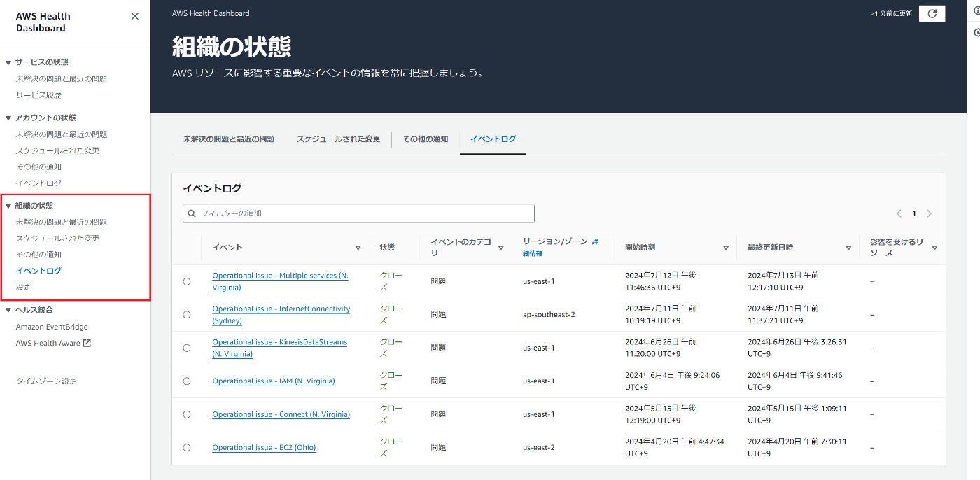
Task: Select radio for EC2 (Ohio) event
Action: (187, 448)
